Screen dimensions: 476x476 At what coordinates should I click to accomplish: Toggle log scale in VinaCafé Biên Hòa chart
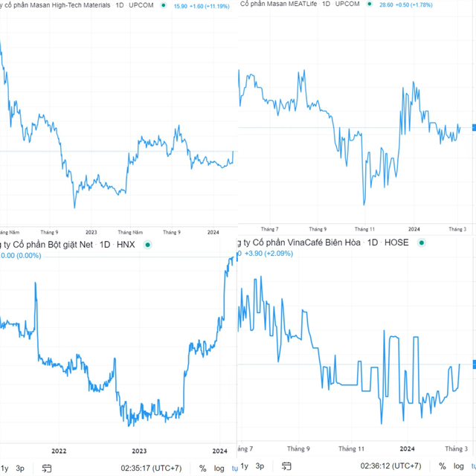click(x=459, y=468)
